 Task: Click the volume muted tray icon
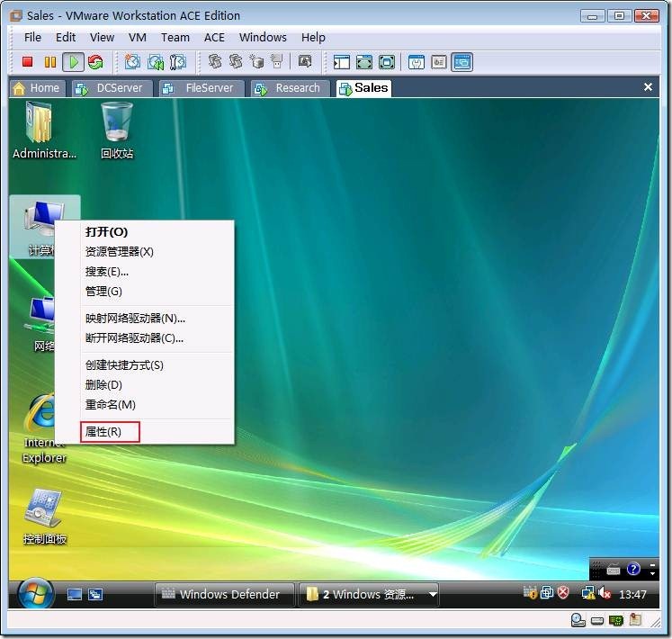(x=605, y=593)
